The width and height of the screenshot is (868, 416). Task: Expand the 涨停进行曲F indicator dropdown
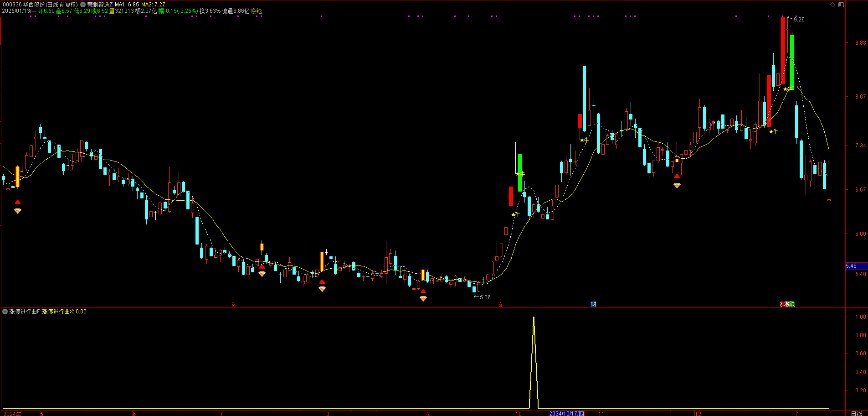point(5,312)
